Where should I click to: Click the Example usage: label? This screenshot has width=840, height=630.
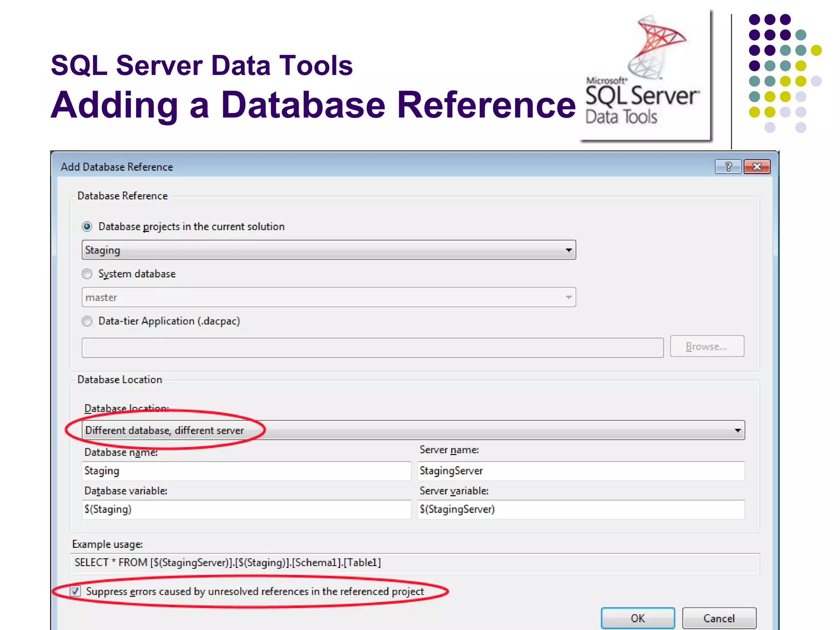click(107, 544)
